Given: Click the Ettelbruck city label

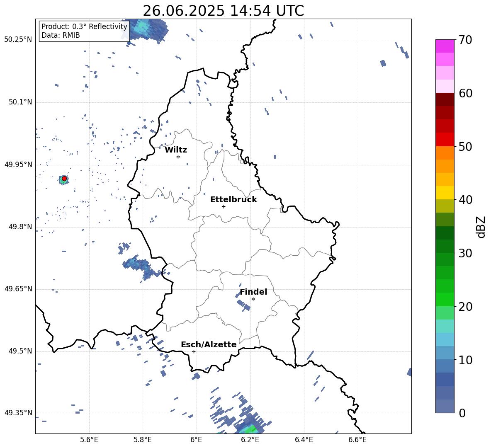Looking at the screenshot, I should point(233,200).
